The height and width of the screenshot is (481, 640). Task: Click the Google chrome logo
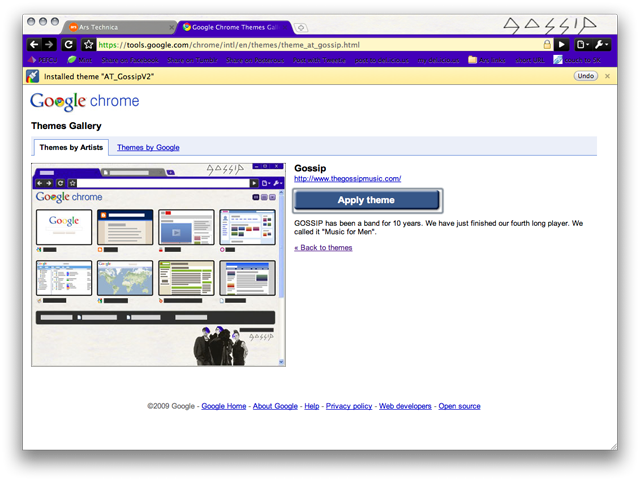click(84, 101)
